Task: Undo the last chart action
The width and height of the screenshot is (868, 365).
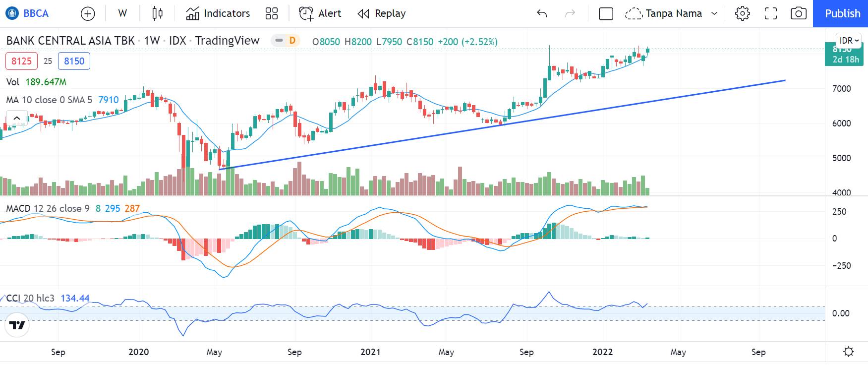Action: pyautogui.click(x=542, y=13)
